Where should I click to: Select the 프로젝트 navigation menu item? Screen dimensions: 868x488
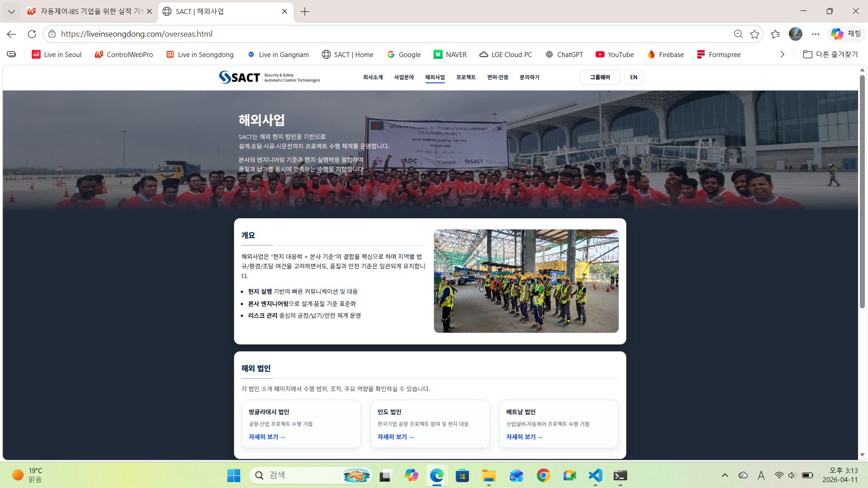click(x=466, y=77)
